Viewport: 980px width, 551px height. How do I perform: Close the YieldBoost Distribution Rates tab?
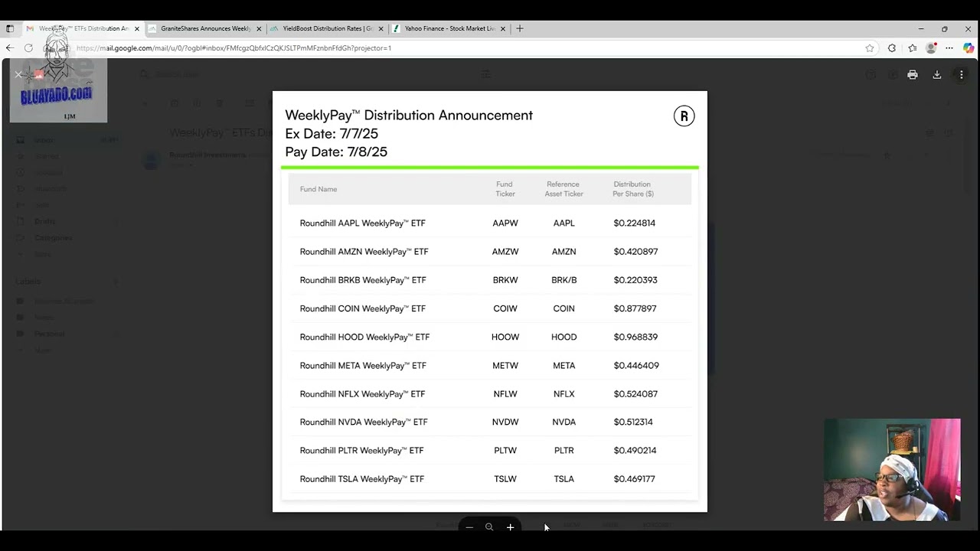[x=381, y=29]
